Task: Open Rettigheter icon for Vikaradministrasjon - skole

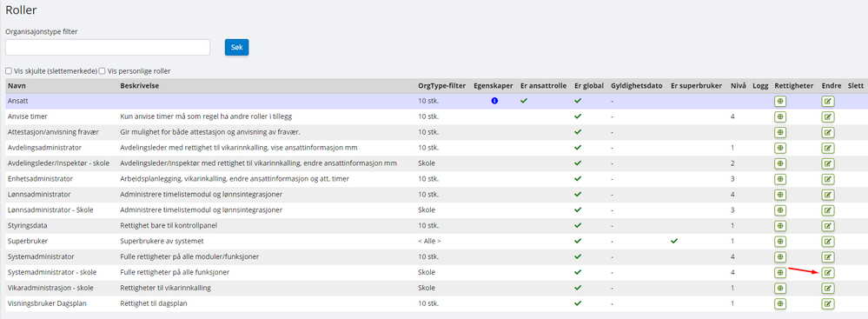Action: tap(780, 288)
